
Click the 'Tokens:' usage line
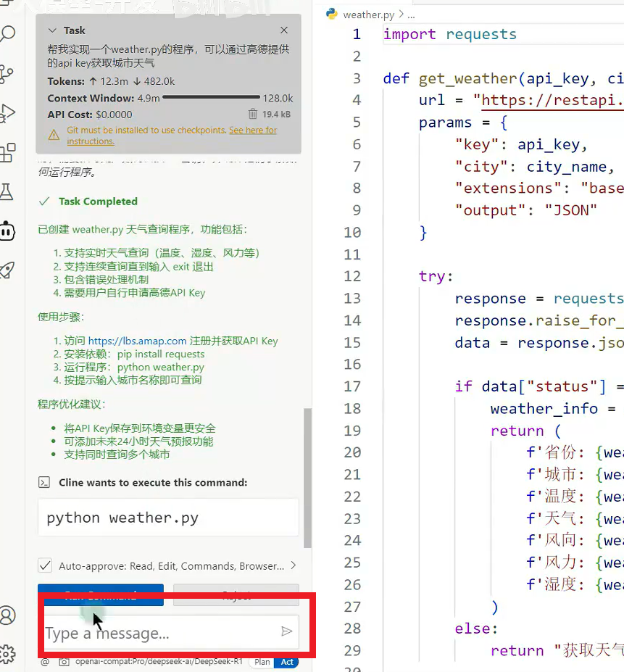(111, 81)
